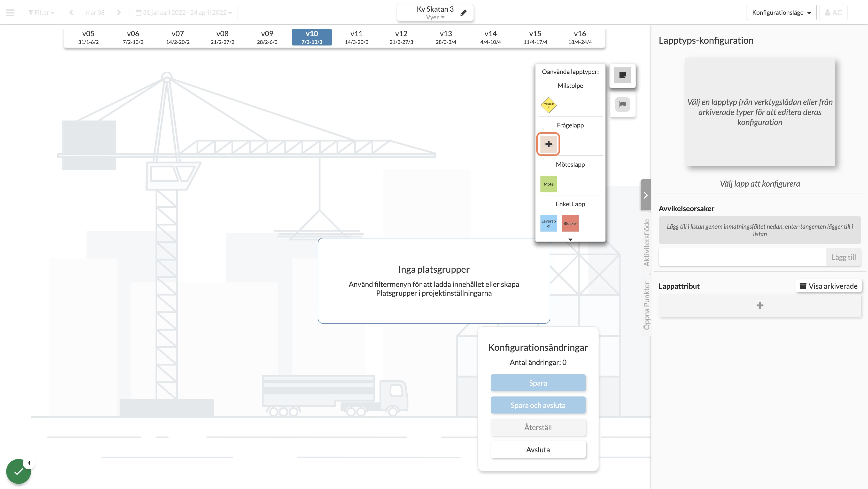Select the yellow Milstolpe diamond note

(548, 105)
